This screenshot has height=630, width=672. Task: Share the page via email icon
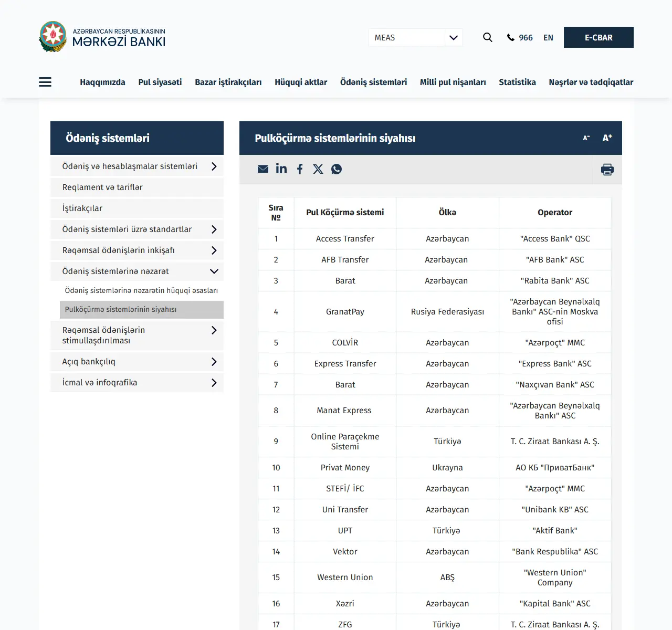click(263, 169)
